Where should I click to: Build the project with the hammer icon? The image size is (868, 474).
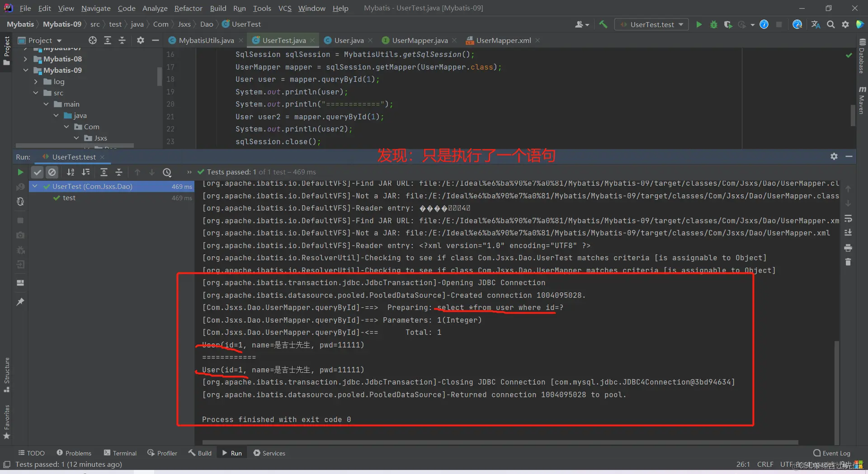click(x=603, y=24)
